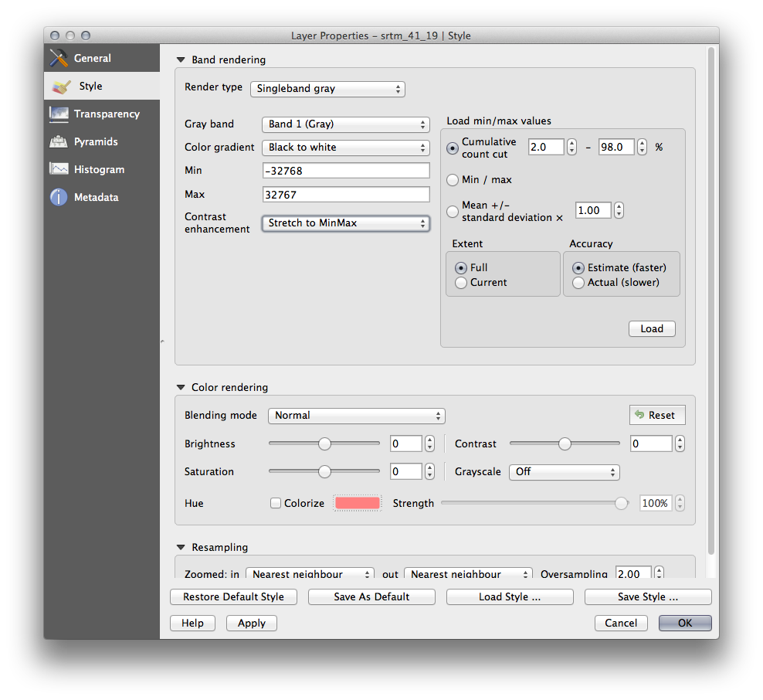Select Actual (slower) accuracy option
The height and width of the screenshot is (700, 763).
tap(578, 283)
